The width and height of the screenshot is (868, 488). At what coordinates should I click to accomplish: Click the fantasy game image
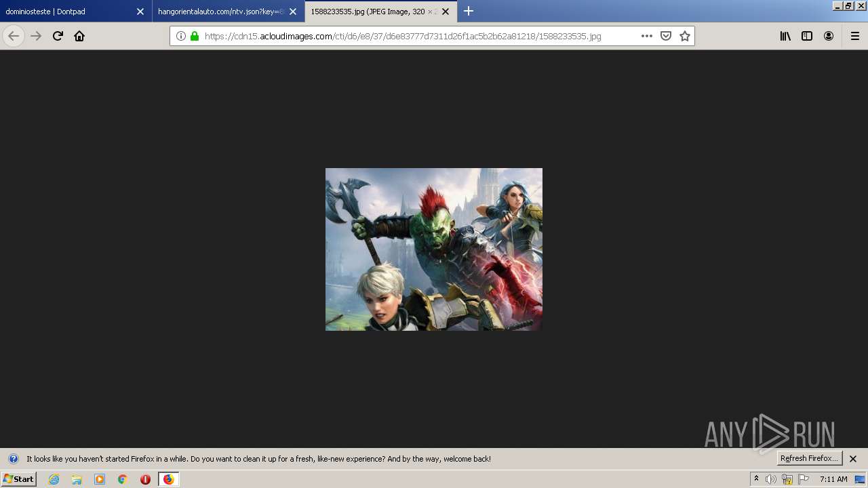[434, 249]
